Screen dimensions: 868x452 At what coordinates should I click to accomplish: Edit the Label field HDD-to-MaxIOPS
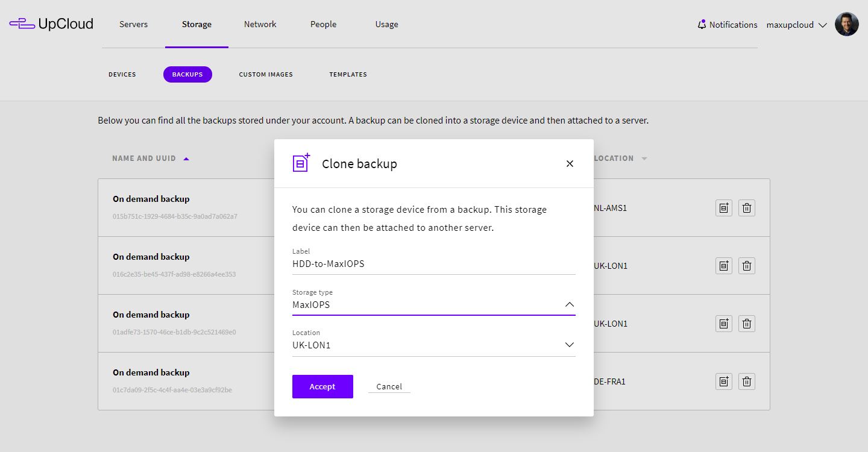click(434, 264)
